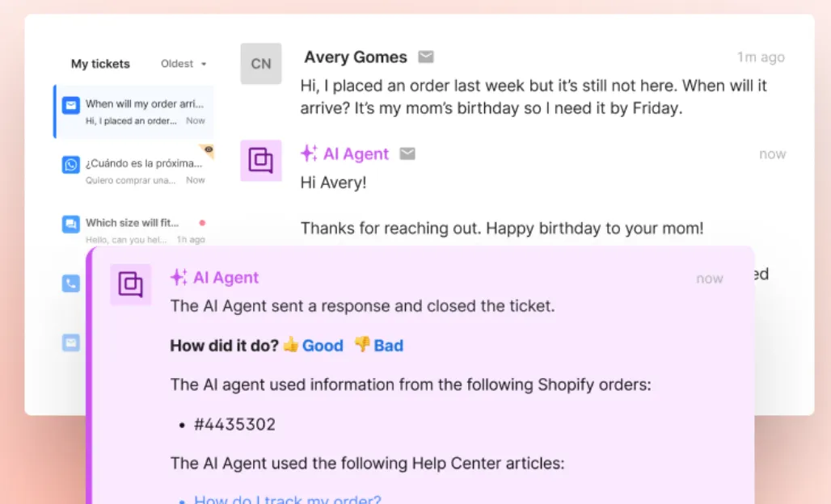Viewport: 831px width, 504px height.
Task: Click Shopify order #4435302
Action: click(x=234, y=424)
